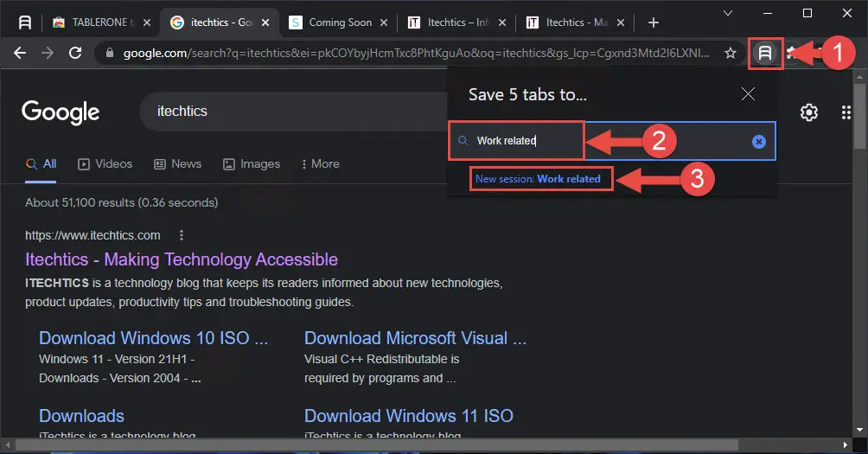The width and height of the screenshot is (868, 454).
Task: Click the pinned session manager tab icon
Action: 25,22
